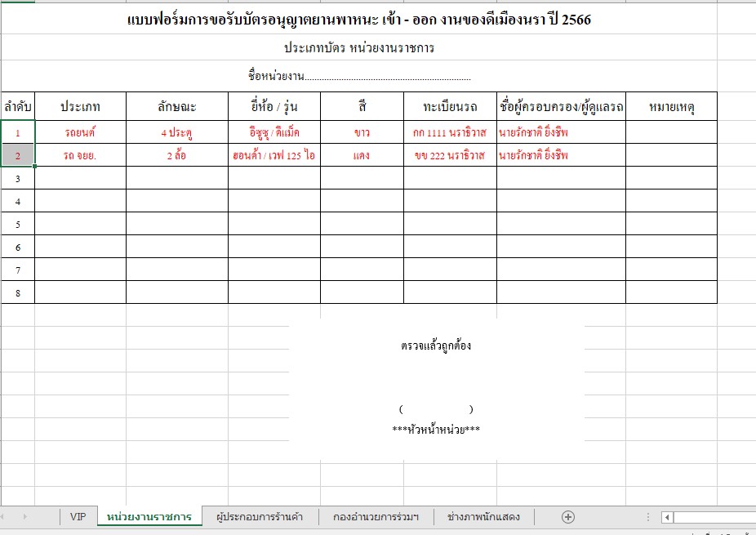
Task: Select the row number 5 cell in ลำดับ
Action: click(17, 224)
